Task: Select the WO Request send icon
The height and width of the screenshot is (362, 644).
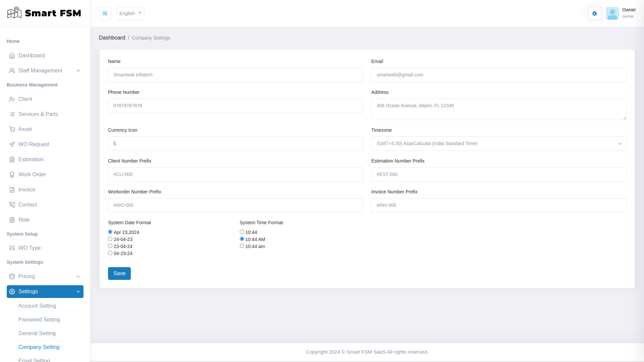Action: (12, 144)
